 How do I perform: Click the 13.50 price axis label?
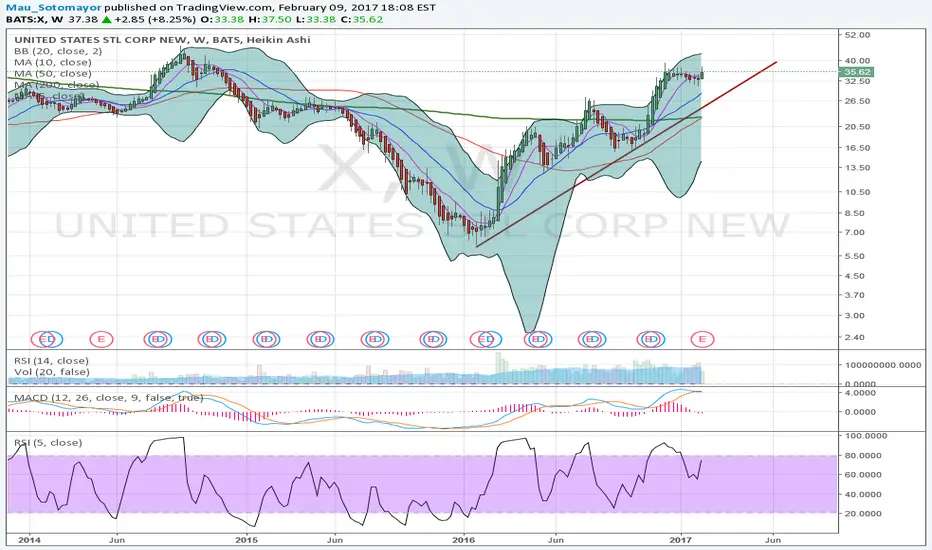[x=857, y=168]
